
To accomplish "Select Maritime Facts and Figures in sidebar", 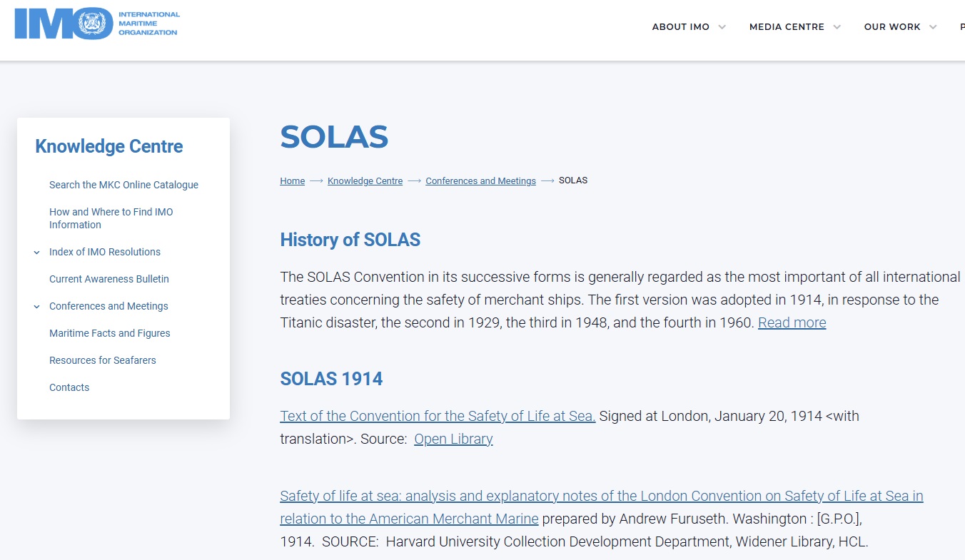I will tap(109, 333).
